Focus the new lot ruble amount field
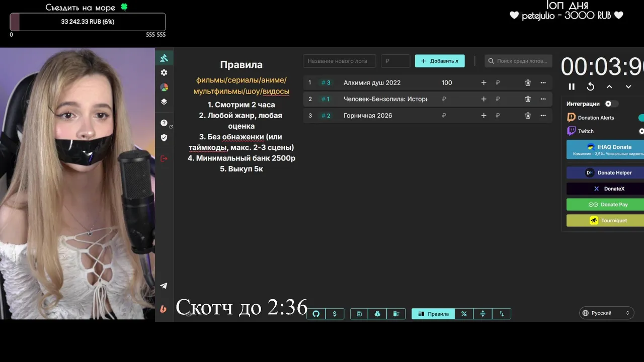This screenshot has width=644, height=362. [395, 61]
